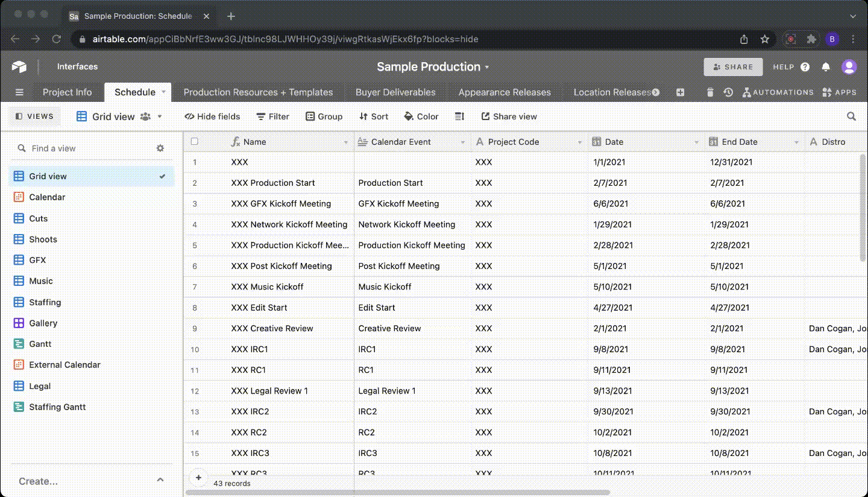Open the notifications bell
Screen dimensions: 868x497
pos(826,67)
